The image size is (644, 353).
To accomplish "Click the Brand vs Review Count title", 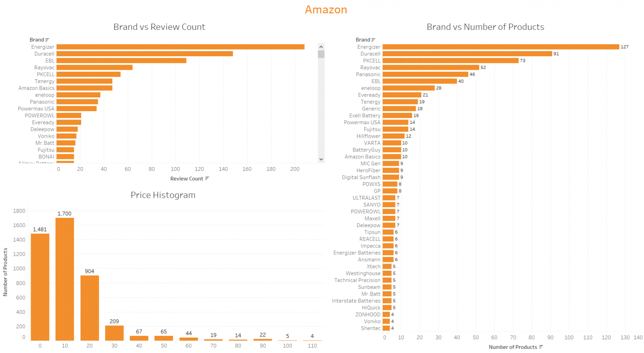I will click(x=159, y=27).
